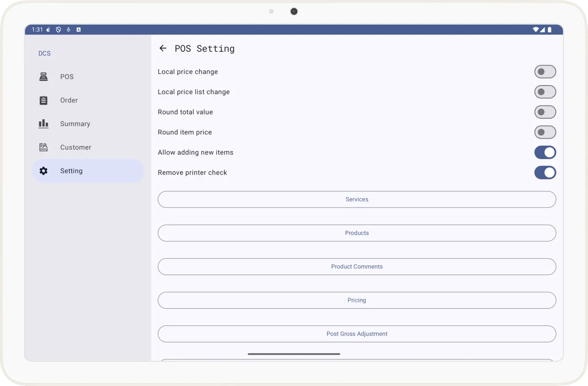This screenshot has width=588, height=386.
Task: Turn off Remove printer check
Action: pyautogui.click(x=545, y=173)
